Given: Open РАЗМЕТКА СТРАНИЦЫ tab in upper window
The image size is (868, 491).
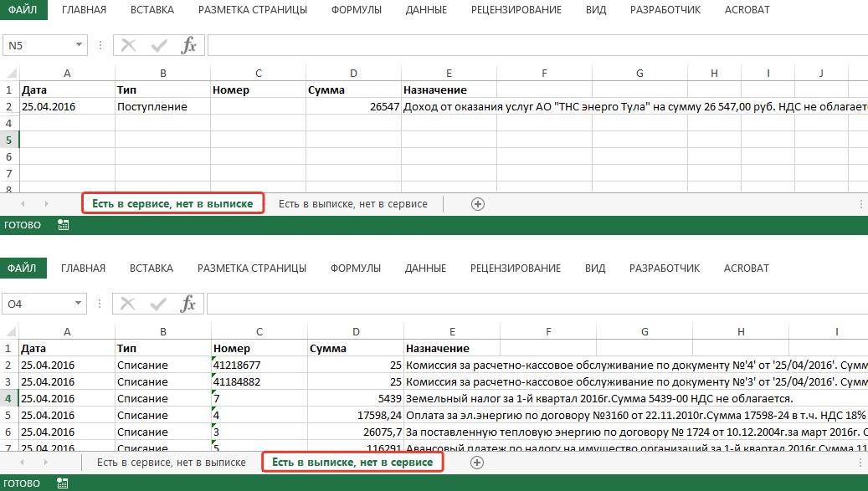Looking at the screenshot, I should (x=253, y=10).
